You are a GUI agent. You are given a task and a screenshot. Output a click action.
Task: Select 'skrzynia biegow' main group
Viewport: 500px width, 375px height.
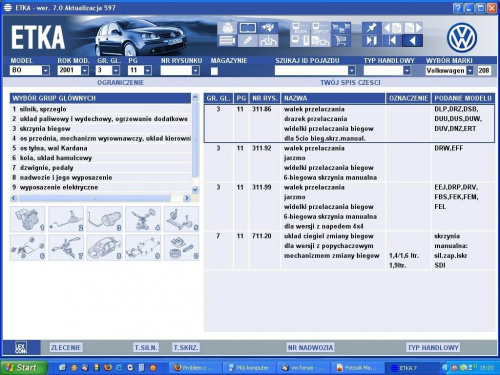(101, 129)
